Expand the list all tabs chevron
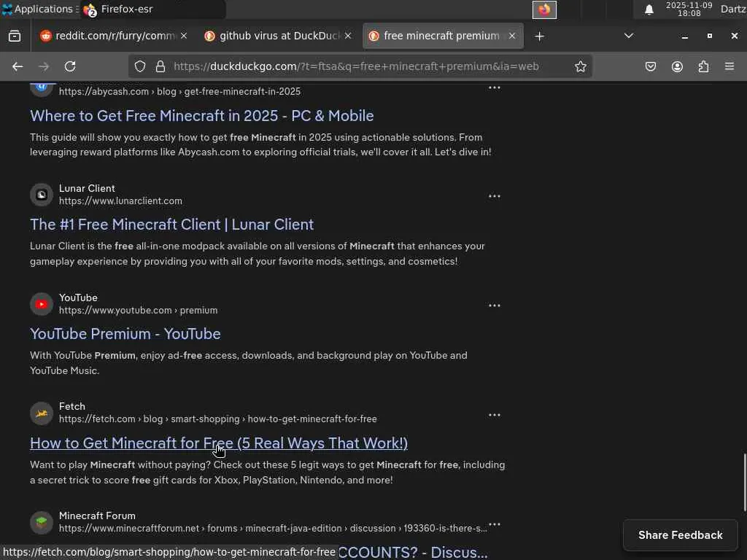The height and width of the screenshot is (560, 747). 629,36
